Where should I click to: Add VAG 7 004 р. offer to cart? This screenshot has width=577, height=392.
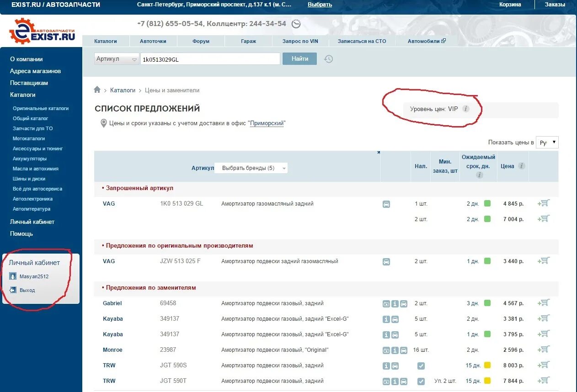[544, 219]
